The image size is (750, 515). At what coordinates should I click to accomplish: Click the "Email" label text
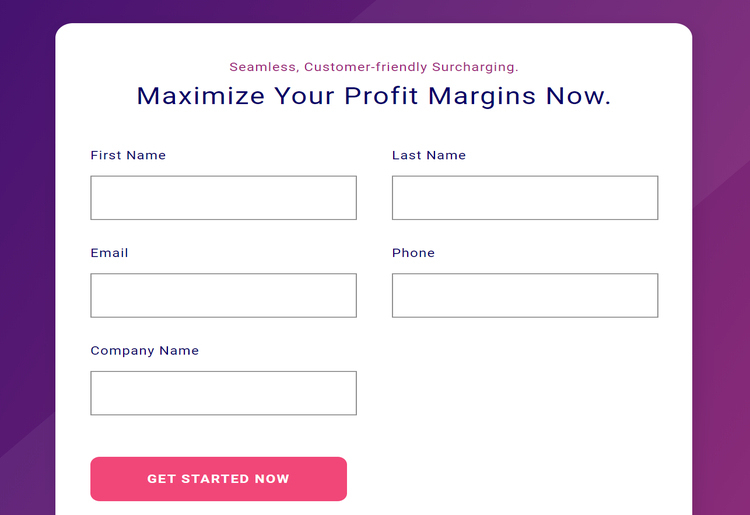[x=109, y=253]
